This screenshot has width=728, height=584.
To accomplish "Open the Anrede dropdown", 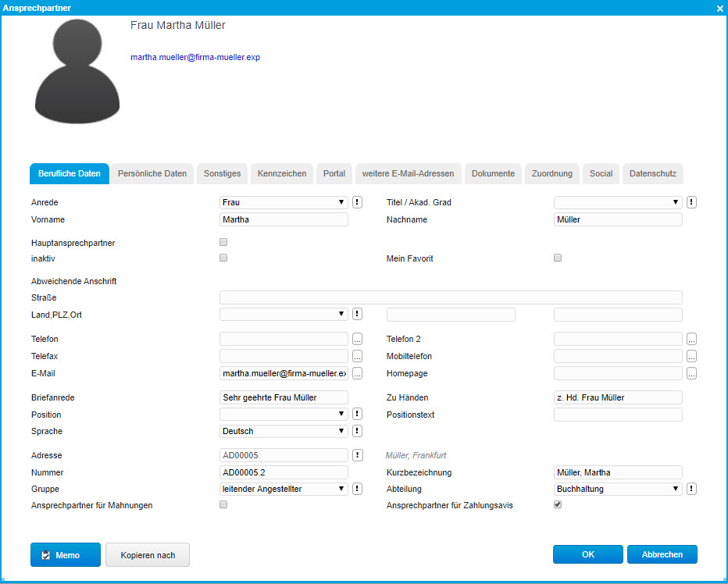I will pos(341,201).
